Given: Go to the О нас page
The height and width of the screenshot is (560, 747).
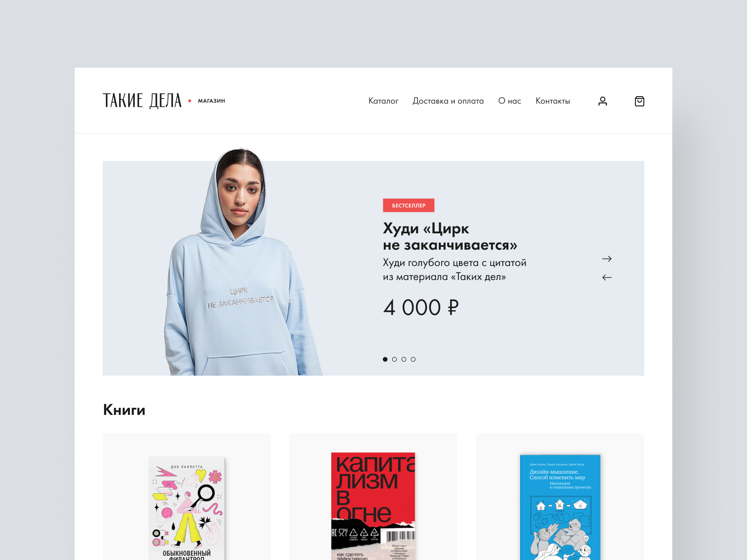Looking at the screenshot, I should click(509, 101).
